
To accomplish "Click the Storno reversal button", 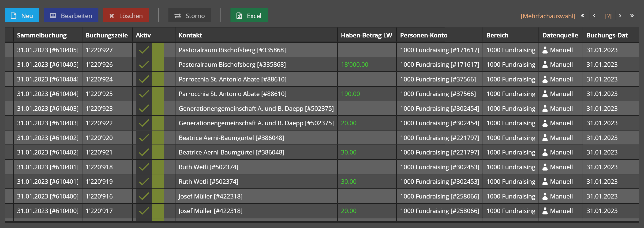I will tap(190, 15).
